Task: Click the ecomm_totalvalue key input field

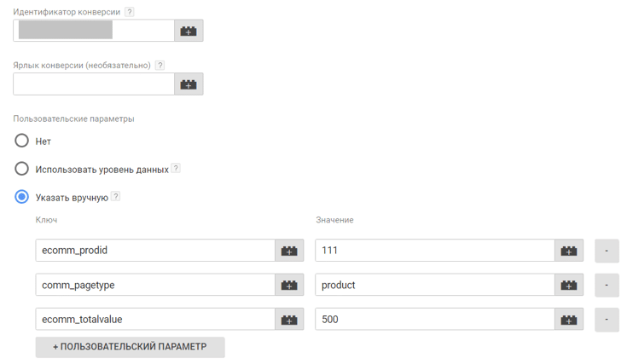Action: [155, 320]
